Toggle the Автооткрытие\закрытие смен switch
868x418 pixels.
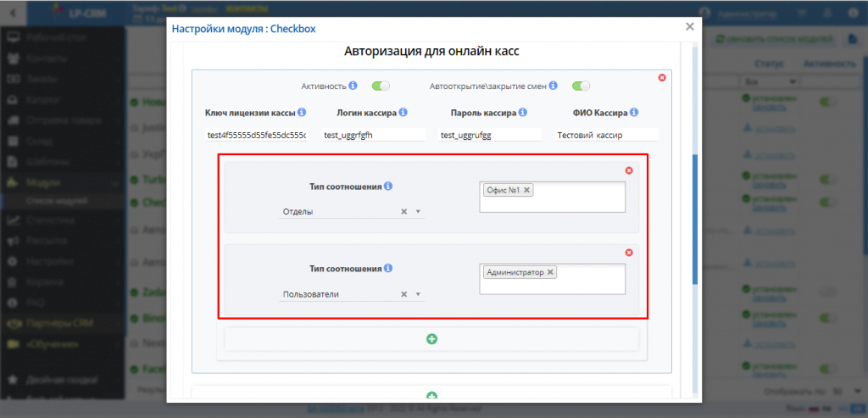pos(581,86)
